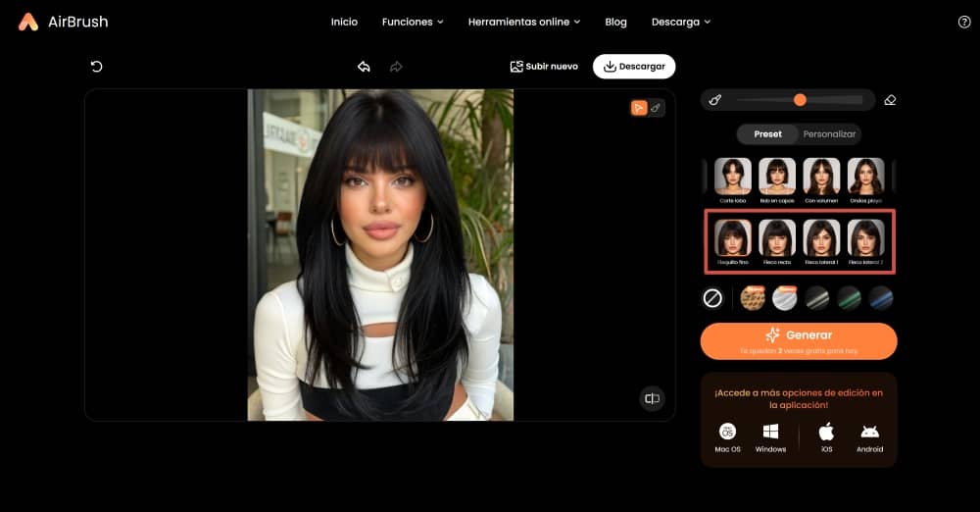The height and width of the screenshot is (512, 980).
Task: Switch to the Personalizar mode
Action: coord(829,134)
